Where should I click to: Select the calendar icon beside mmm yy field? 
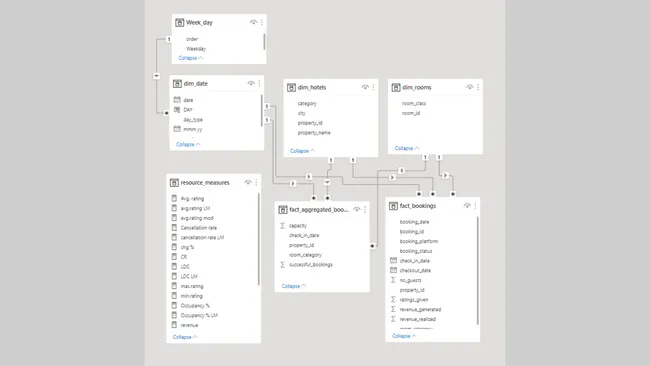[x=177, y=129]
